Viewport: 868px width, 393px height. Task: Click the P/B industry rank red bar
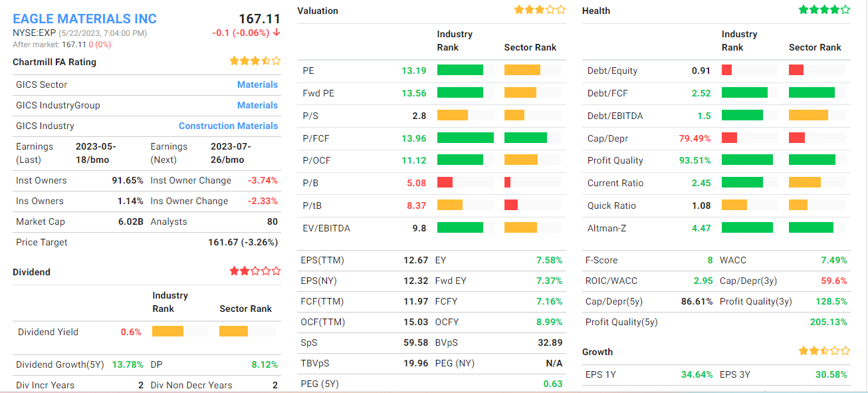click(x=445, y=182)
